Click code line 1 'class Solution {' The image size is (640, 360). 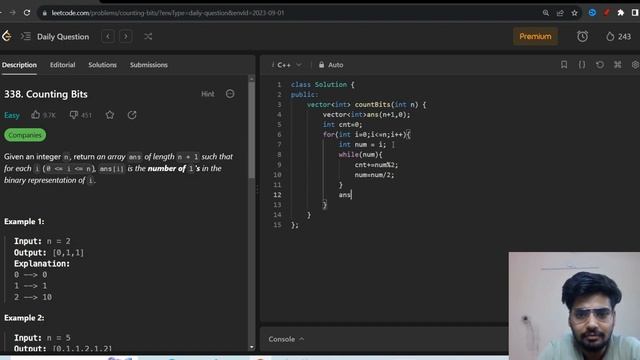pos(322,84)
